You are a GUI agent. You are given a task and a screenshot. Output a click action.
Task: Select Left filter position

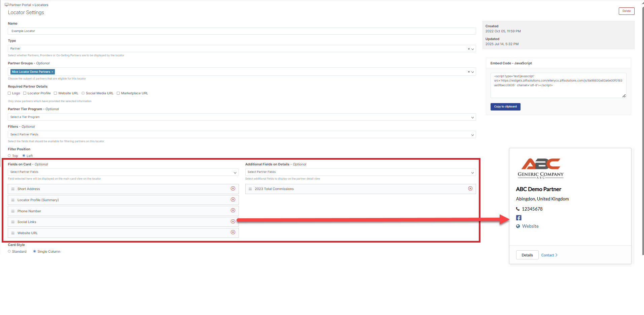tap(24, 156)
